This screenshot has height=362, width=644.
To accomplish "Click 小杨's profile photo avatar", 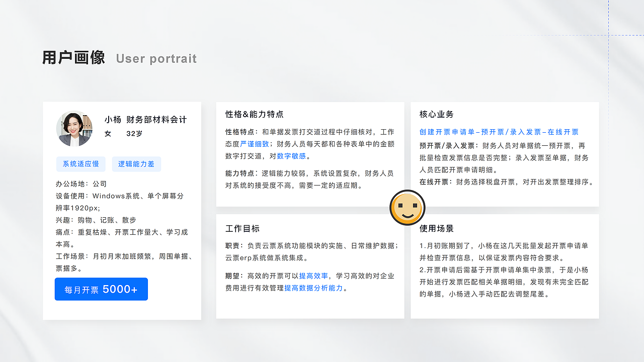I will [x=74, y=128].
